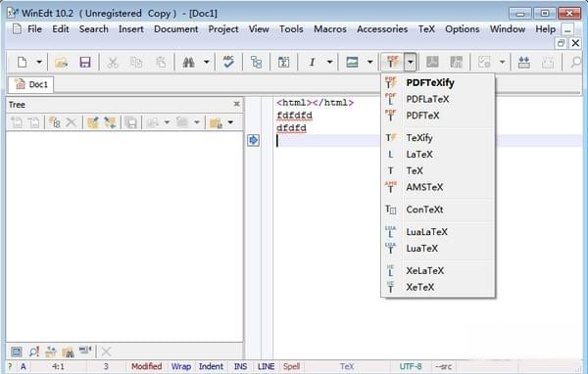Switch to the Doc1 document tab
The width and height of the screenshot is (588, 374).
pyautogui.click(x=31, y=84)
